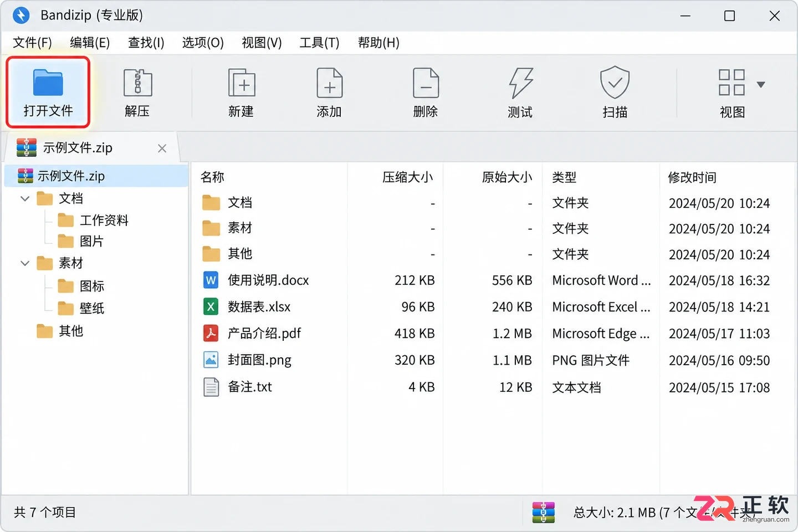This screenshot has height=532, width=798.
Task: Select the 素材 folder row in file list
Action: tap(492, 228)
